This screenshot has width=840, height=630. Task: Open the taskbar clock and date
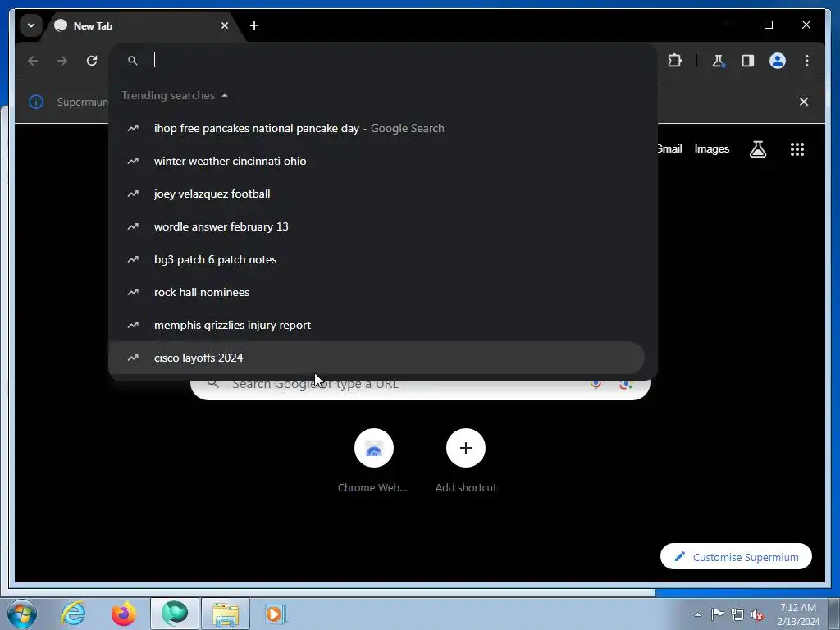[x=798, y=614]
